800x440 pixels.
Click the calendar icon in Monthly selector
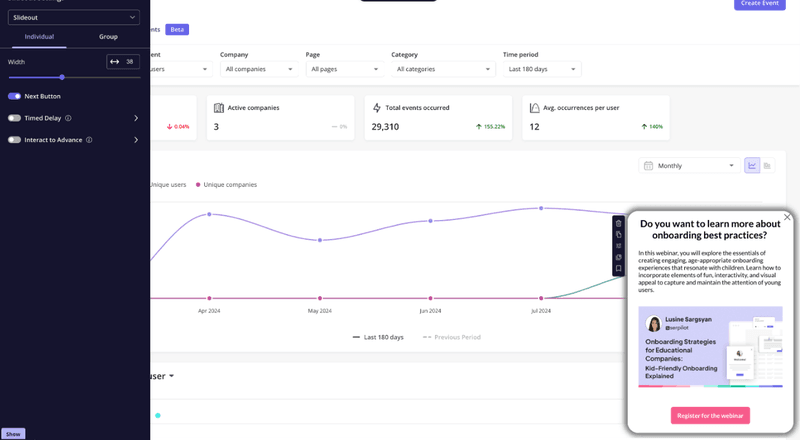649,165
